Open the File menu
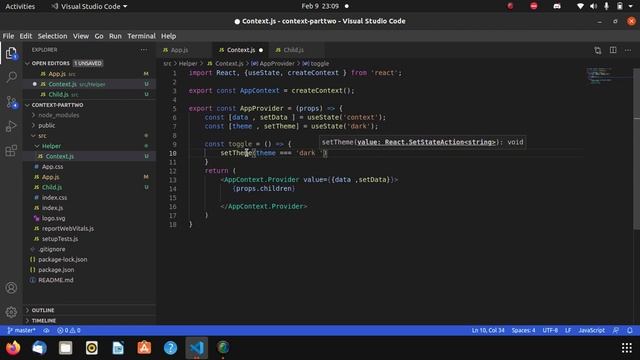640x360 pixels. pos(8,36)
